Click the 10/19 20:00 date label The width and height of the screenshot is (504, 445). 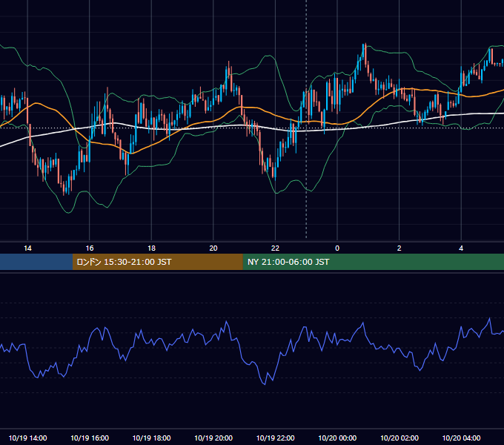coord(213,438)
